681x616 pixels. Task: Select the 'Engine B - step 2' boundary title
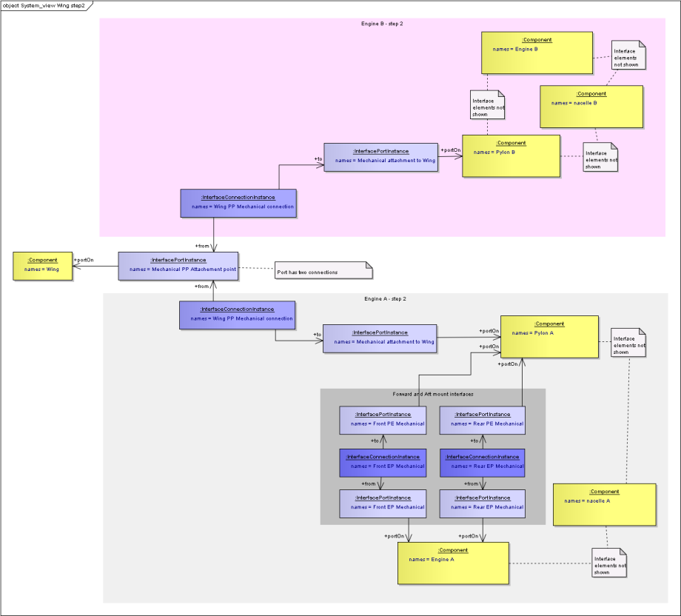click(x=382, y=24)
